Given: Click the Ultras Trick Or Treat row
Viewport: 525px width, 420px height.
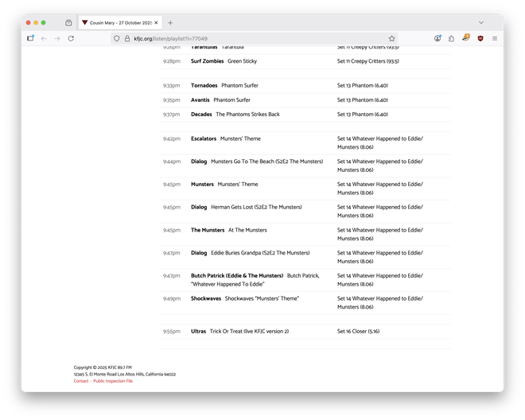Looking at the screenshot, I should [239, 331].
